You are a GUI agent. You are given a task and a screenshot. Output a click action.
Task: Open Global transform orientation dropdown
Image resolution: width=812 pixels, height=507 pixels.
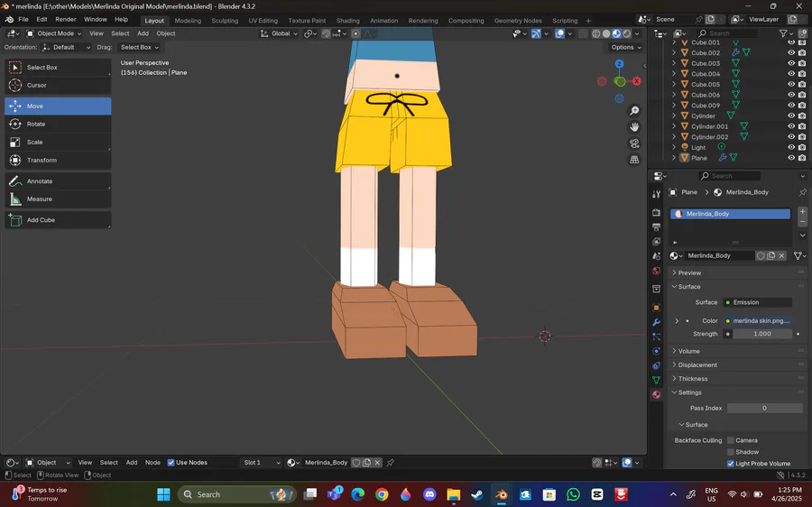pos(279,33)
